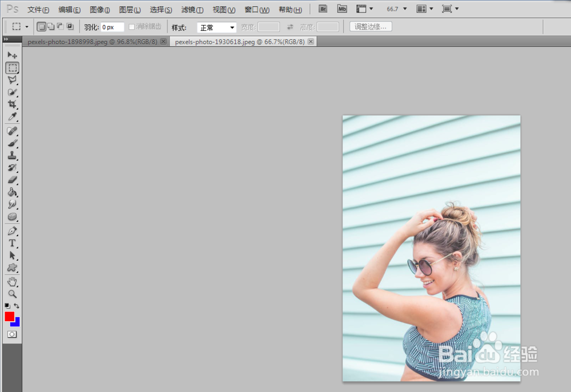Swap foreground and background colors
Viewport: 571px width, 392px height.
click(17, 306)
